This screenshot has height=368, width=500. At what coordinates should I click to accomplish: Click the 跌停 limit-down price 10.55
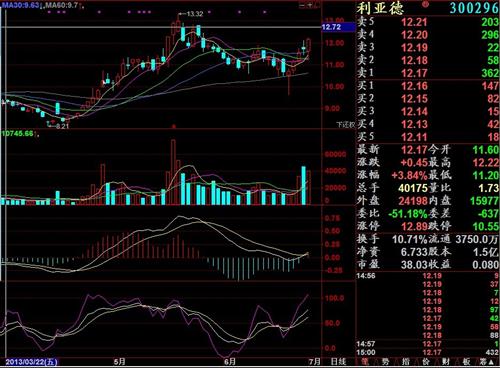[x=486, y=226]
